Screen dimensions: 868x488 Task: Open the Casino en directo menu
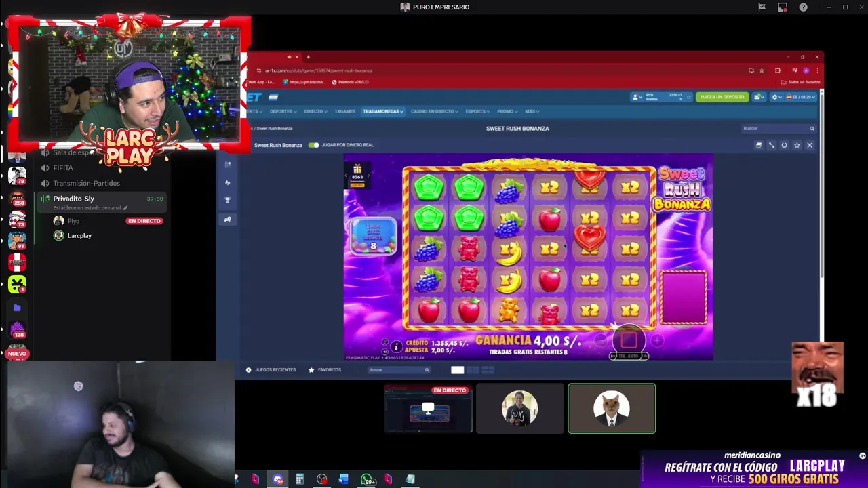tap(434, 111)
